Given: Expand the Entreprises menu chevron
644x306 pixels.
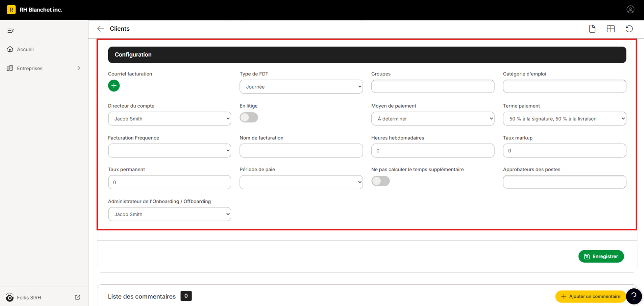Looking at the screenshot, I should pos(79,68).
